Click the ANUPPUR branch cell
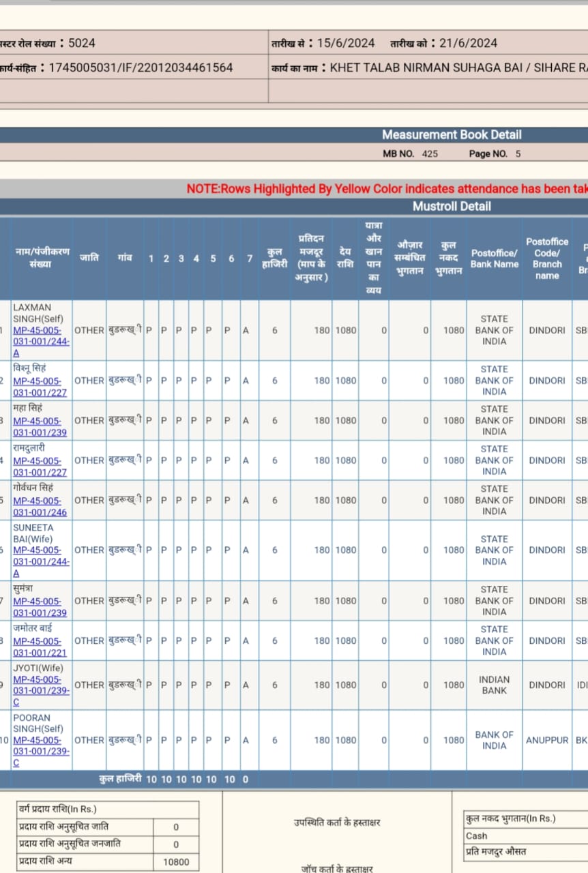This screenshot has height=873, width=588. pos(547,740)
